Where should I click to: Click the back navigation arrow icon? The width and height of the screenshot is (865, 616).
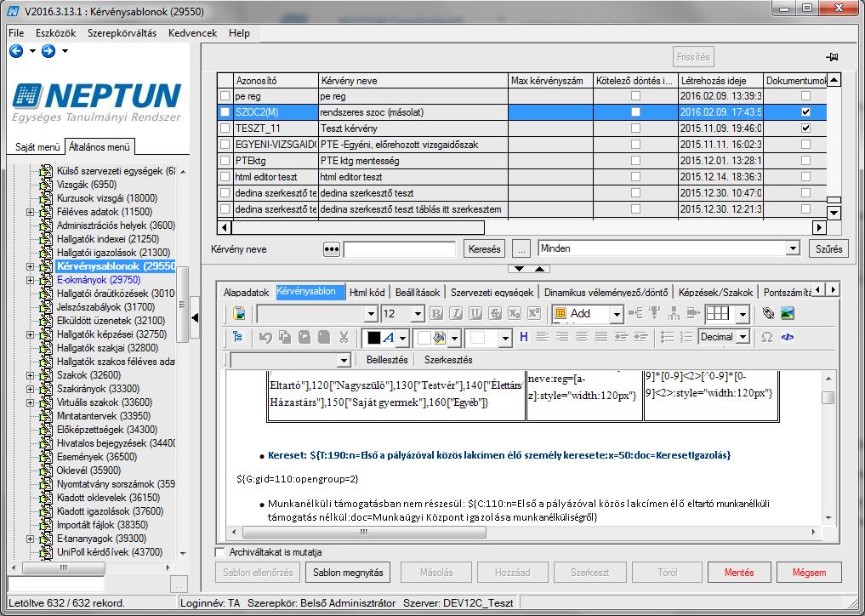click(x=16, y=51)
